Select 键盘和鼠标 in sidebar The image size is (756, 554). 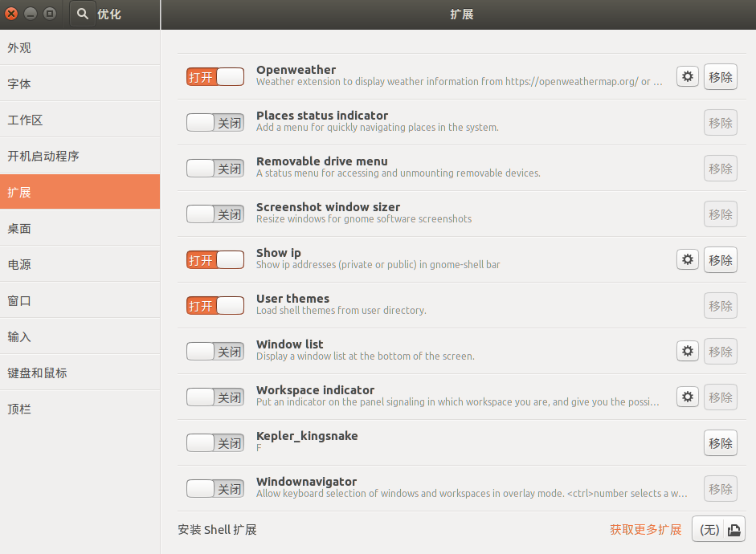tap(80, 373)
